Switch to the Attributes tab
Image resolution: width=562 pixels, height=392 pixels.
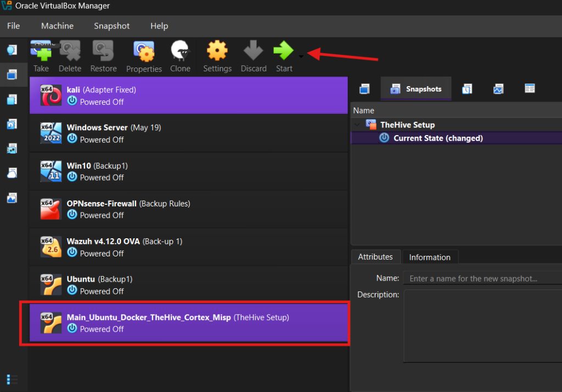click(375, 257)
